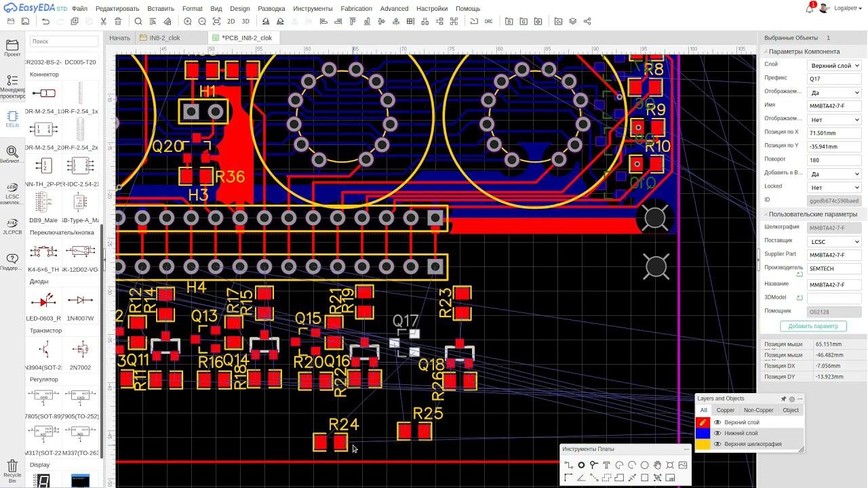Toggle visibility of Верхний слой layer
The image size is (868, 488).
[x=717, y=422]
